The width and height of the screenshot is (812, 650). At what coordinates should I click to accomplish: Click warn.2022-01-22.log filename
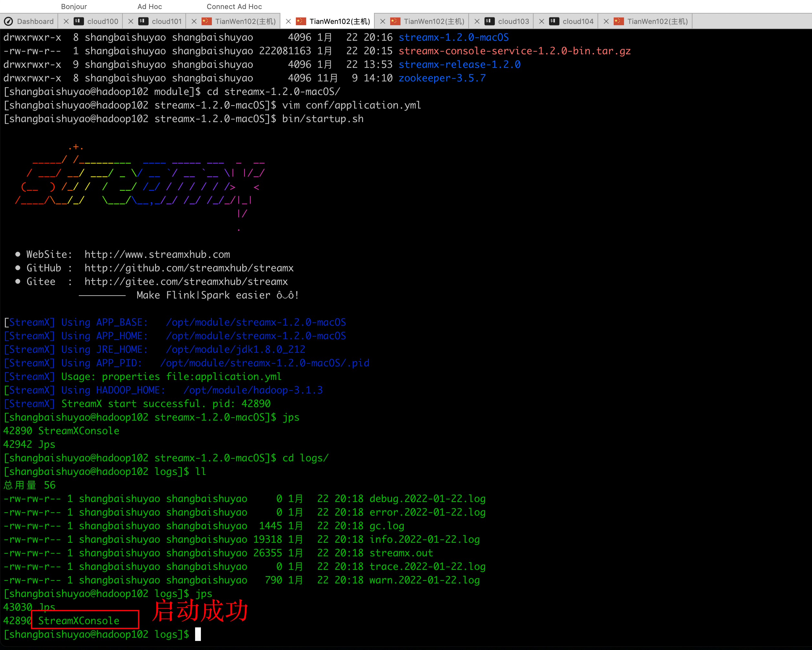[x=424, y=580]
